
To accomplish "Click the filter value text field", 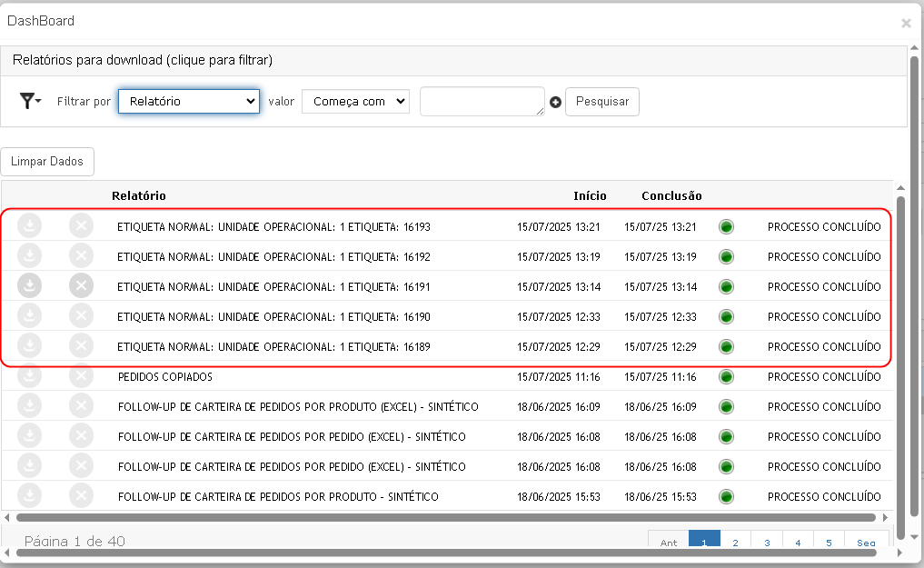I will (x=482, y=102).
